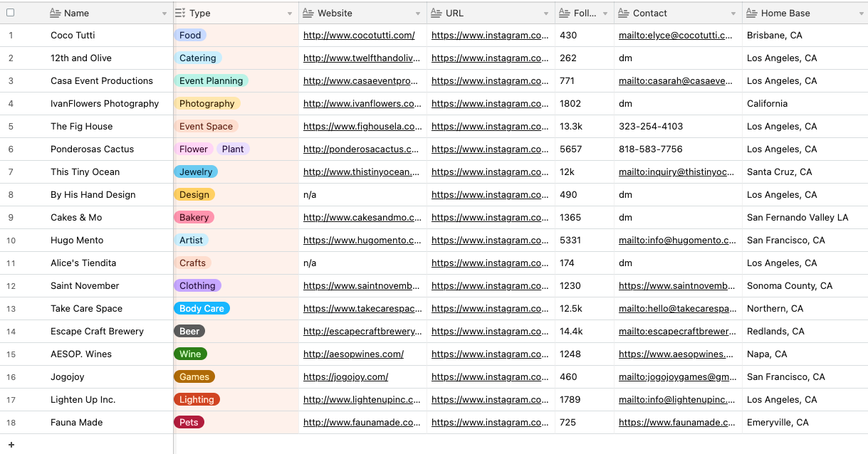Click the Pets tag
868x454 pixels.
189,422
